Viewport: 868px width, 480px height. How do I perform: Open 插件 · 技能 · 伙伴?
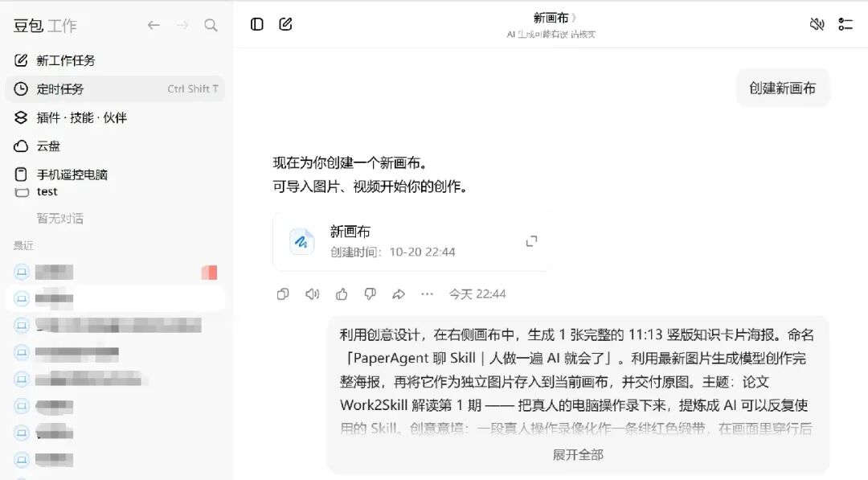(x=115, y=117)
